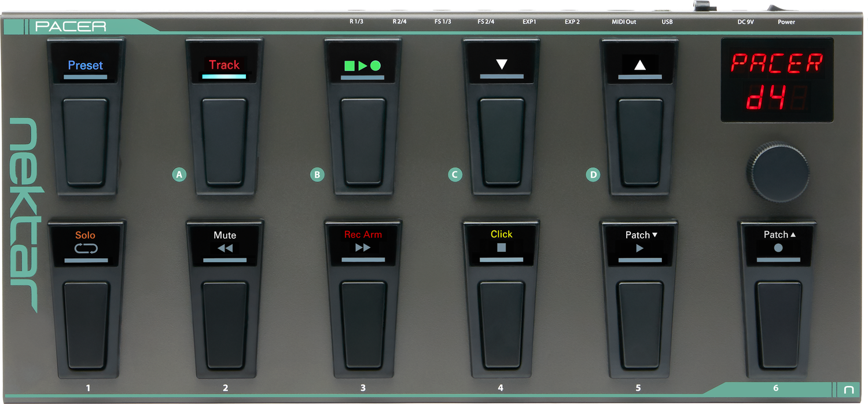Click the circled D label
868x404 pixels.
(593, 174)
